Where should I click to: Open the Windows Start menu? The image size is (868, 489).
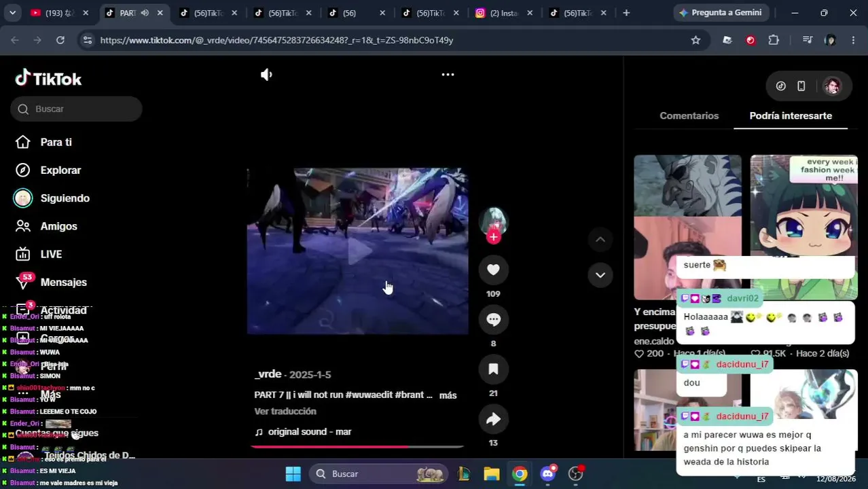[293, 473]
